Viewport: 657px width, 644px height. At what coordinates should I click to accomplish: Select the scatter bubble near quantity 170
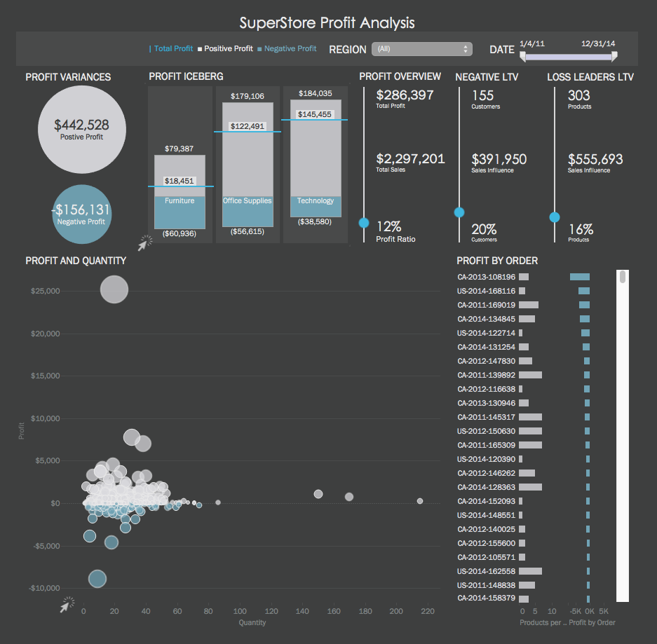(349, 497)
